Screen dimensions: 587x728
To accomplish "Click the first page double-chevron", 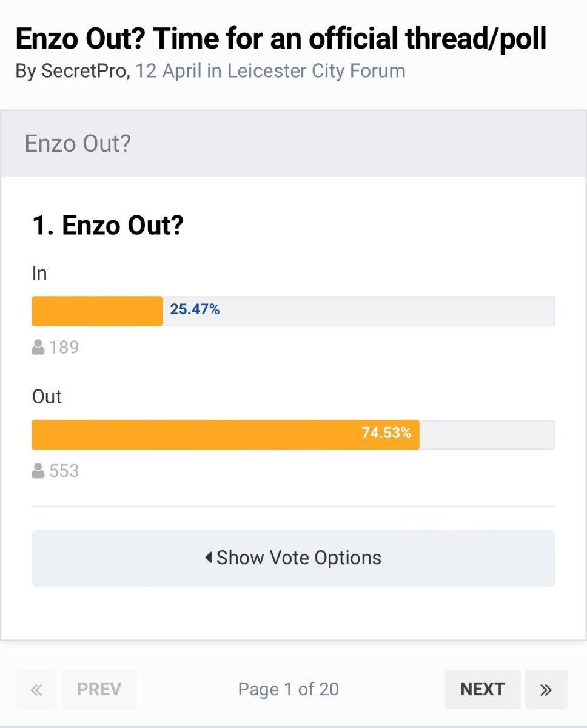I will [x=36, y=689].
